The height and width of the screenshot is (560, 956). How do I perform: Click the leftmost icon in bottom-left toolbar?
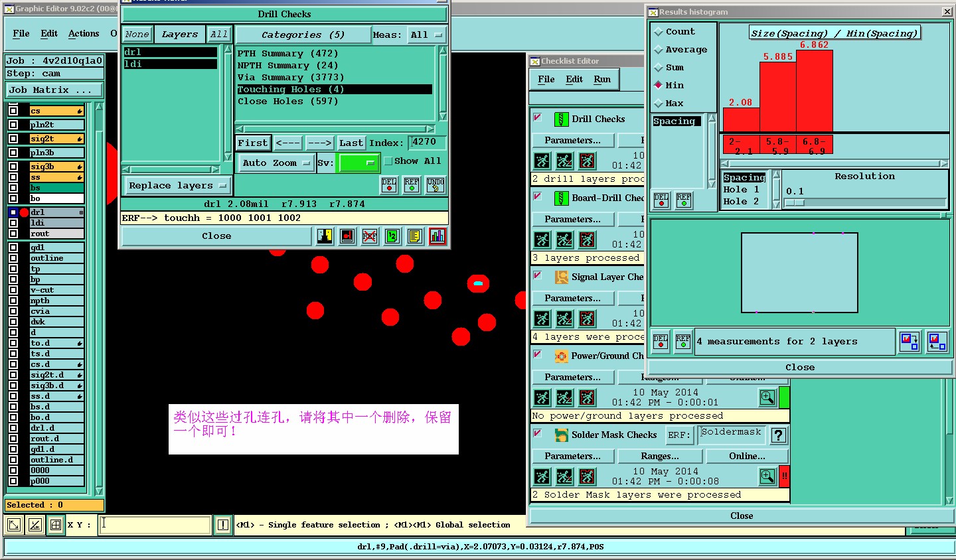click(13, 525)
